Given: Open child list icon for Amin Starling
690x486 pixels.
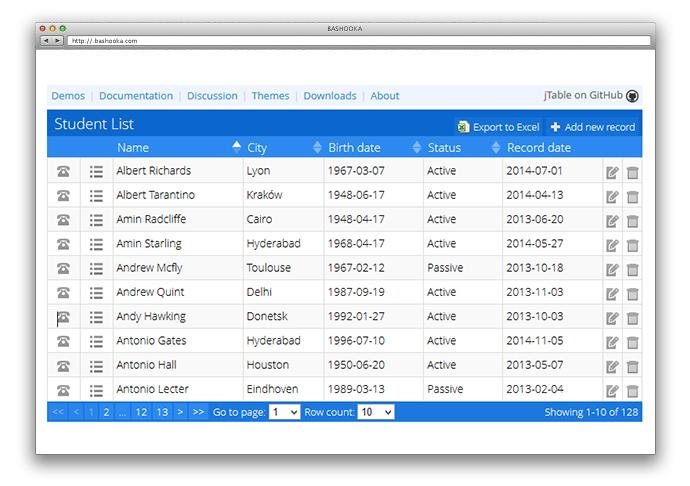Looking at the screenshot, I should pyautogui.click(x=96, y=244).
